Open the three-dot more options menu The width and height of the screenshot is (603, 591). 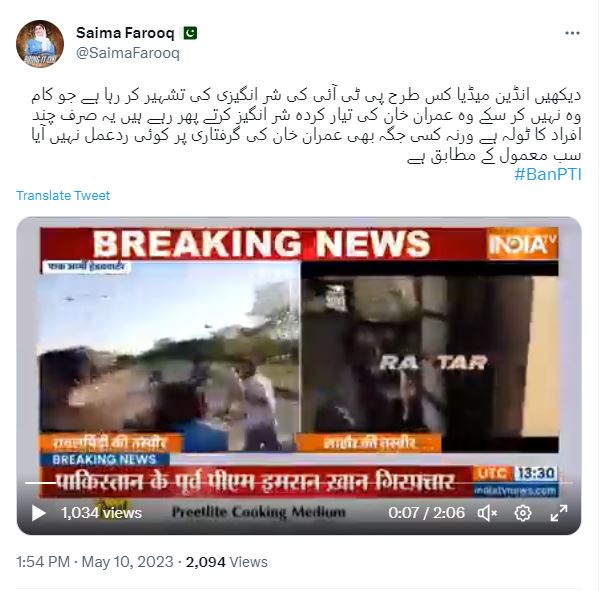point(572,33)
